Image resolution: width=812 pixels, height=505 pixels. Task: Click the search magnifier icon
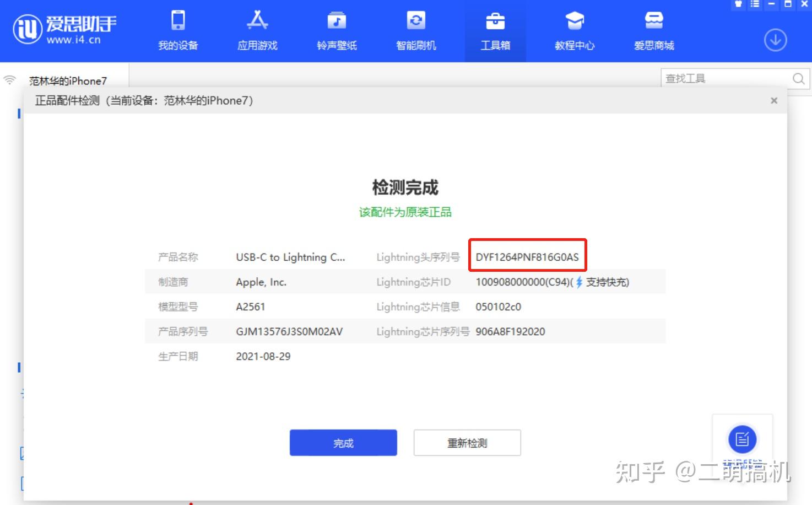tap(798, 78)
